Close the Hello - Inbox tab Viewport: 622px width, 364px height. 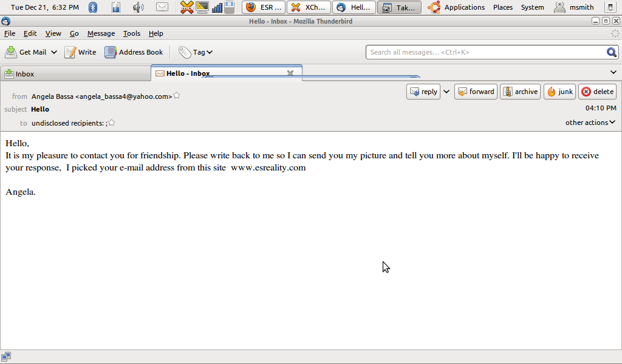coord(290,73)
